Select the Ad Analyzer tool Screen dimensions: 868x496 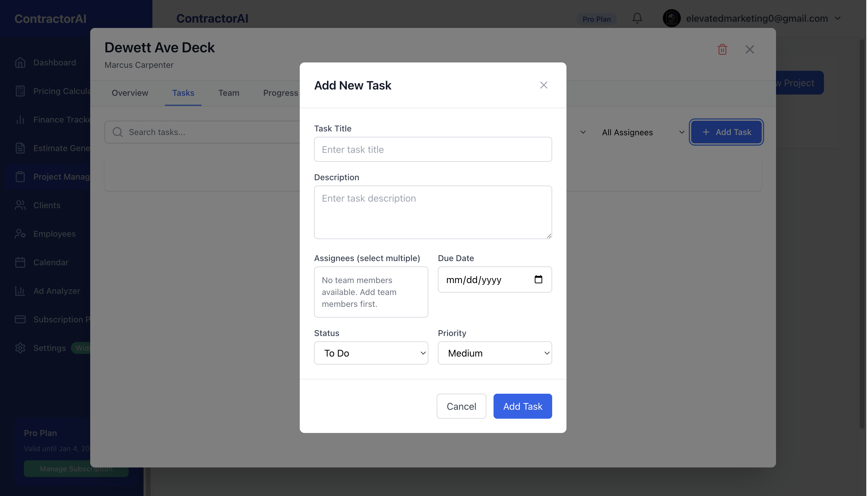(x=56, y=291)
